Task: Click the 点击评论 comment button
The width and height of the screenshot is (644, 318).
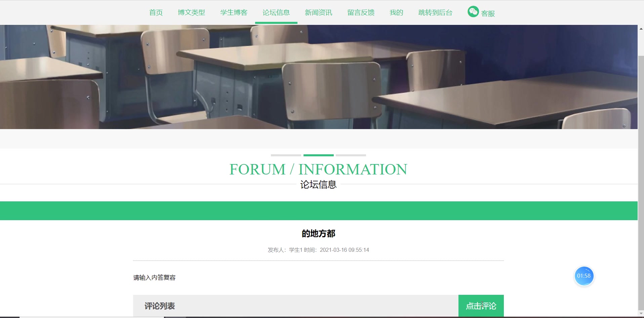Action: click(x=481, y=306)
